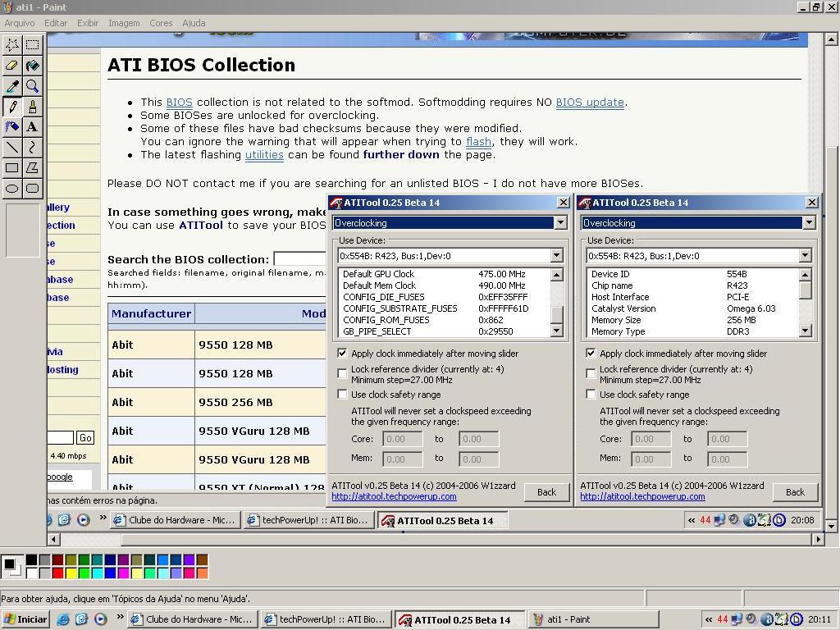The height and width of the screenshot is (630, 840).
Task: Toggle 'Apply clock immediately' in right ATITool window
Action: 591,354
